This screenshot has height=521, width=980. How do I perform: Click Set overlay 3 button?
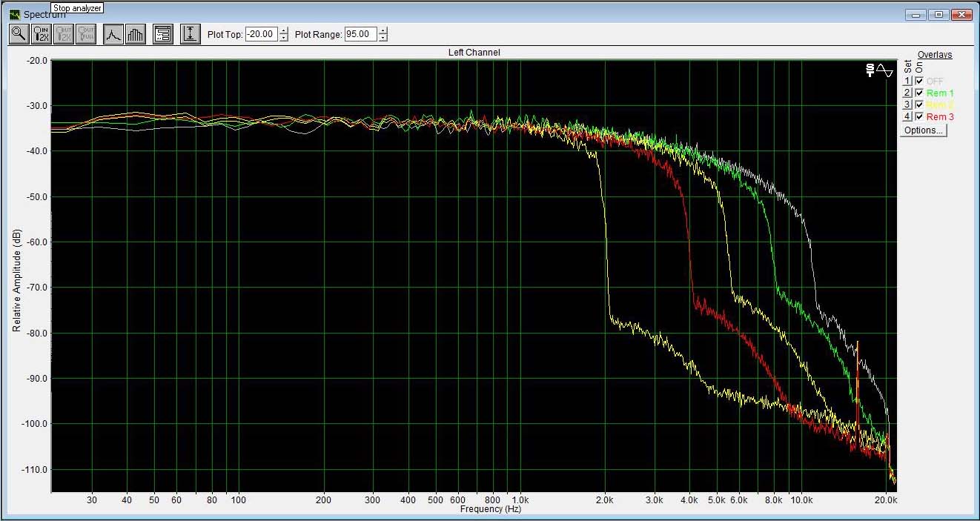point(907,104)
